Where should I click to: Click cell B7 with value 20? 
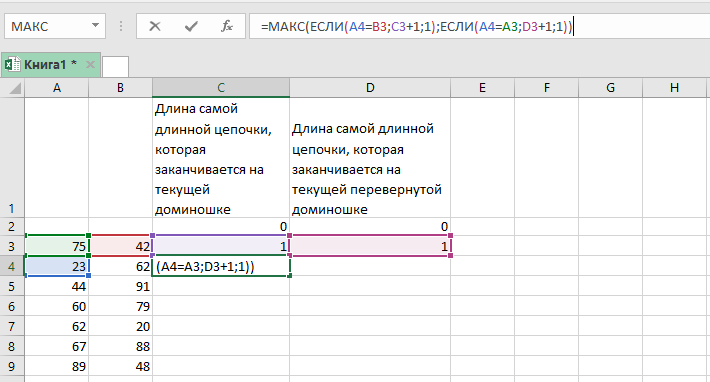point(120,326)
